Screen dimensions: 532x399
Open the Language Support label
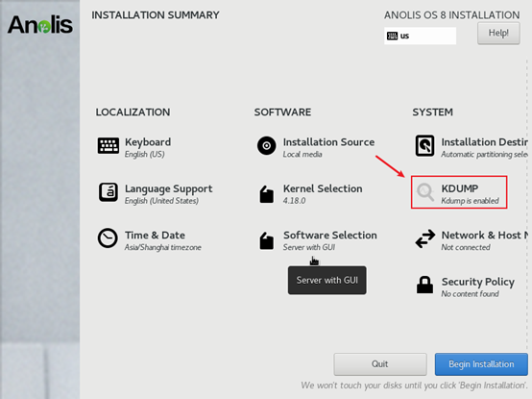click(x=169, y=188)
